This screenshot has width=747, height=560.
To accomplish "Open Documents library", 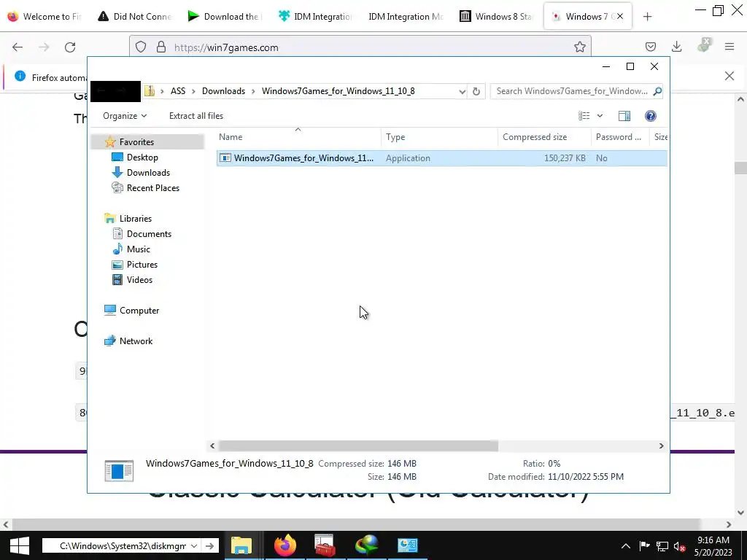I will [149, 234].
